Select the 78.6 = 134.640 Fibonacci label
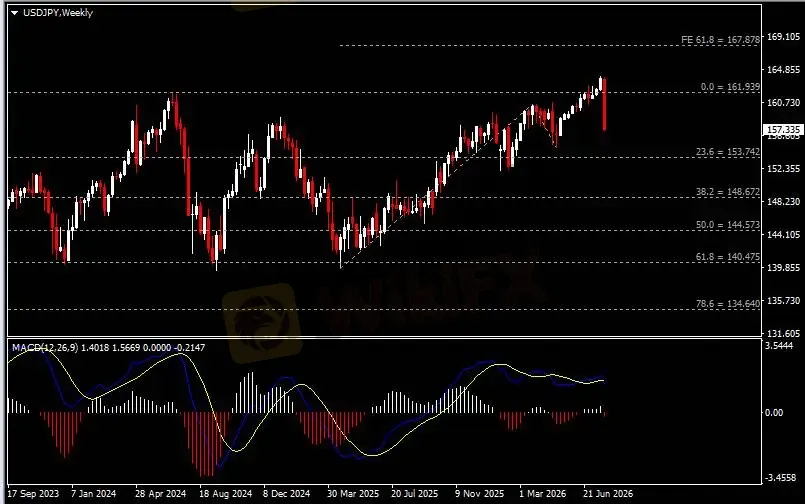Screen dimensions: 805x504 [x=727, y=303]
